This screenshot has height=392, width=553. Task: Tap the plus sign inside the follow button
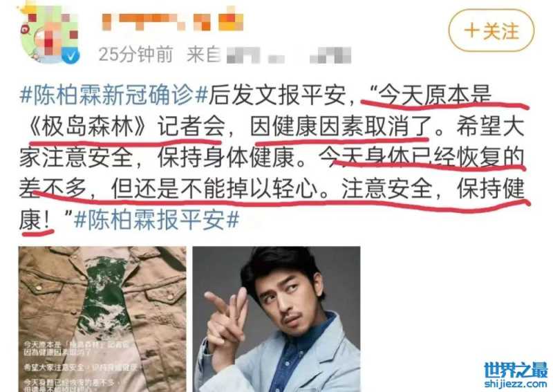pos(471,30)
